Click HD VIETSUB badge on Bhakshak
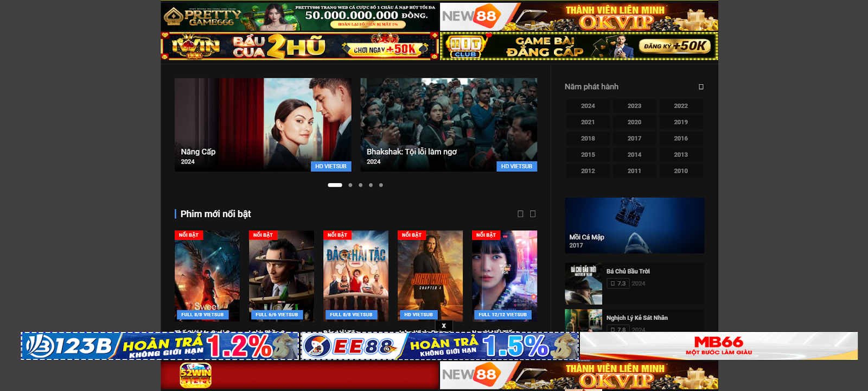This screenshot has width=868, height=391. (x=516, y=166)
